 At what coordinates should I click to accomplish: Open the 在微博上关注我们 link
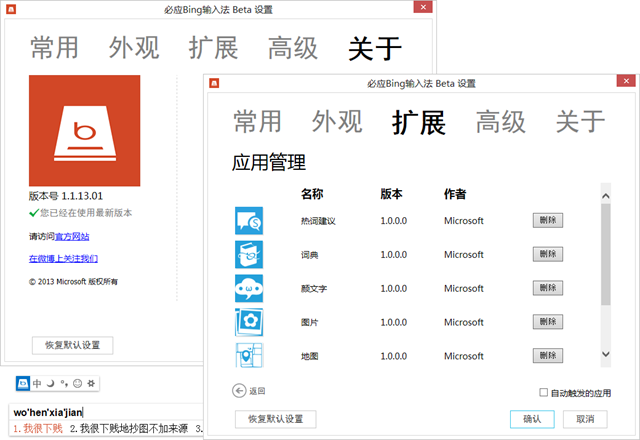click(x=63, y=258)
